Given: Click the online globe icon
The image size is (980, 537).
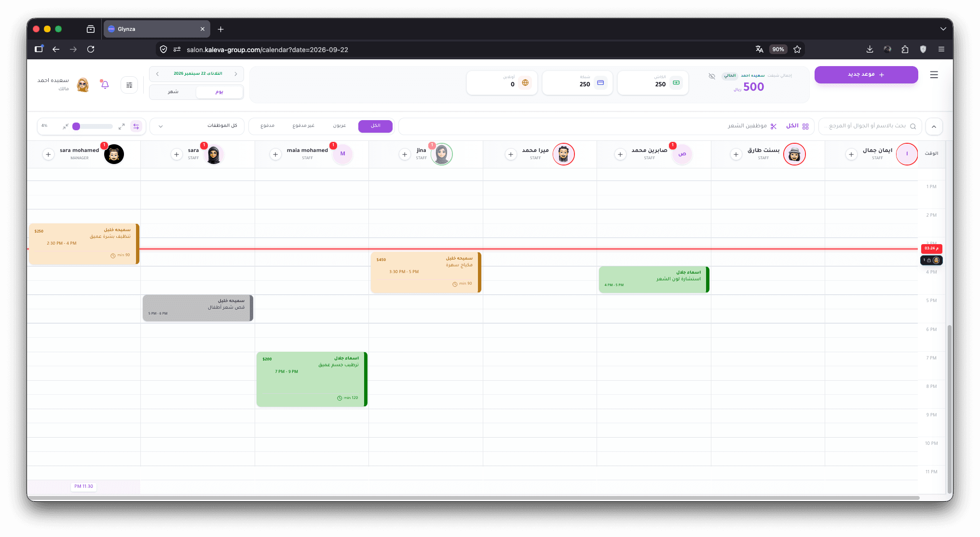Looking at the screenshot, I should (525, 83).
